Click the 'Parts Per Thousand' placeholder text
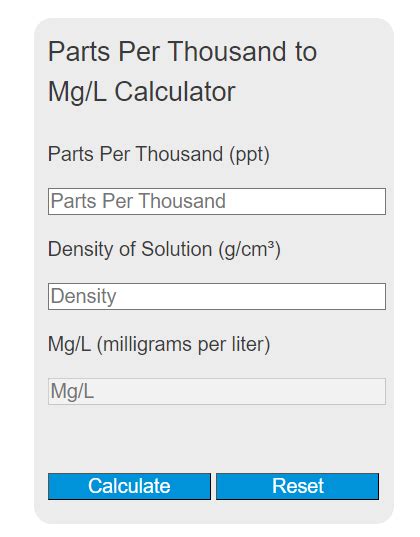Viewport: 420px width, 537px height. pos(138,201)
